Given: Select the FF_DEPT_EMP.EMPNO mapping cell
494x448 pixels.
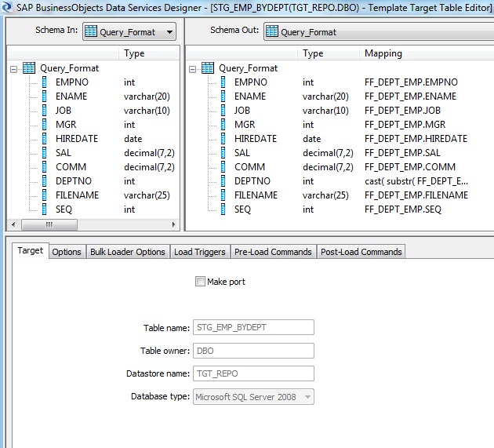Looking at the screenshot, I should tap(411, 82).
